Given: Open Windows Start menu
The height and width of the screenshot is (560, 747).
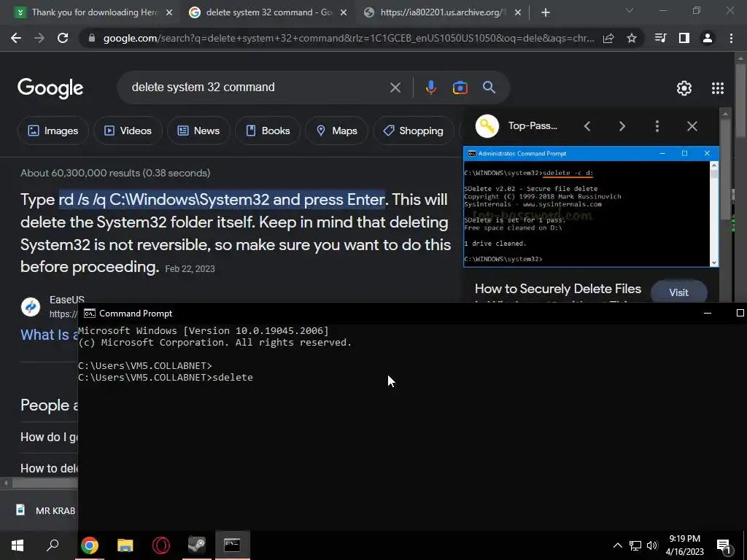Looking at the screenshot, I should click(18, 545).
